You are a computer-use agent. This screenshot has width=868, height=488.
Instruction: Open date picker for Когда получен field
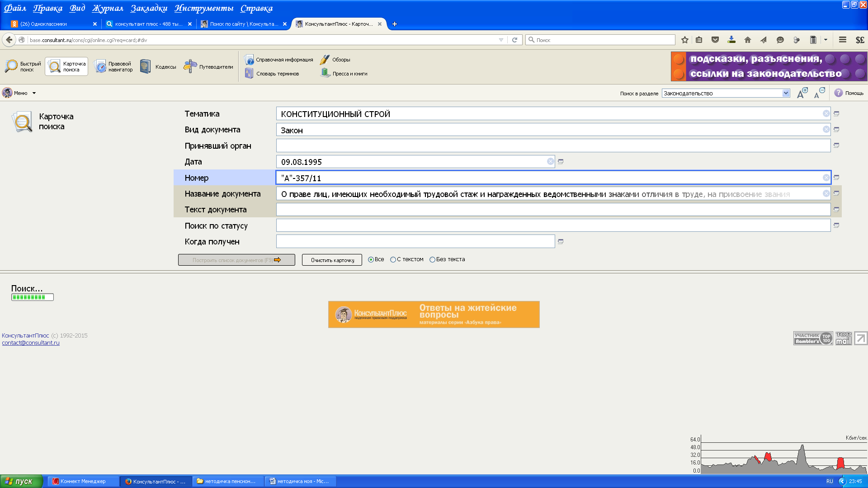point(561,242)
